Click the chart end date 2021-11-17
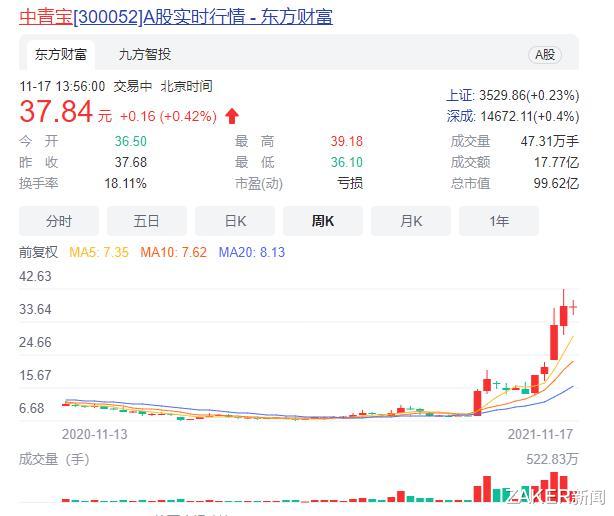The width and height of the screenshot is (614, 516). [x=540, y=434]
